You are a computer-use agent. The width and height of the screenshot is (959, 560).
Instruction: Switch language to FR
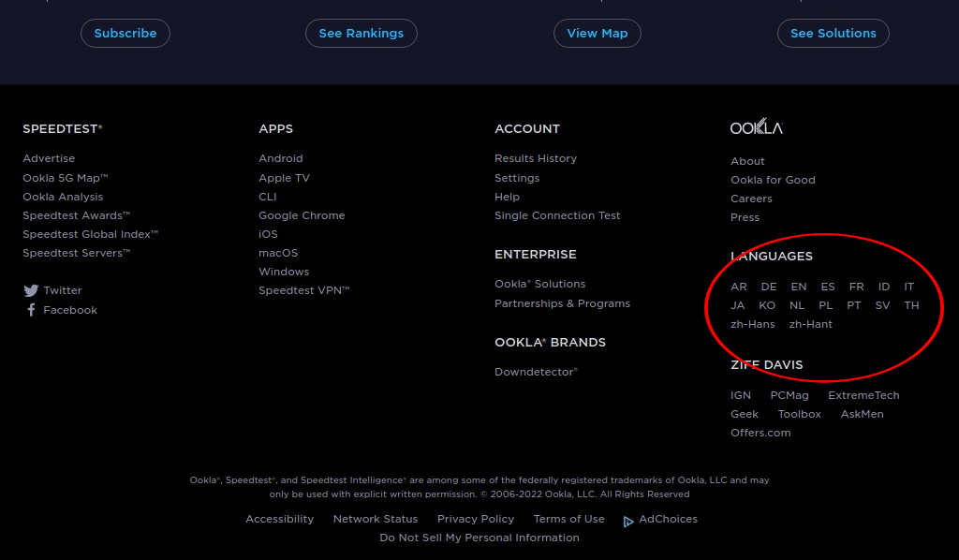point(856,287)
